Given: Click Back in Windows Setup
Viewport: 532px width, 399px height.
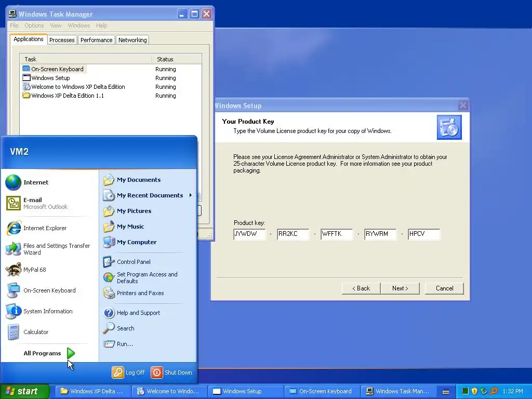Looking at the screenshot, I should 361,288.
